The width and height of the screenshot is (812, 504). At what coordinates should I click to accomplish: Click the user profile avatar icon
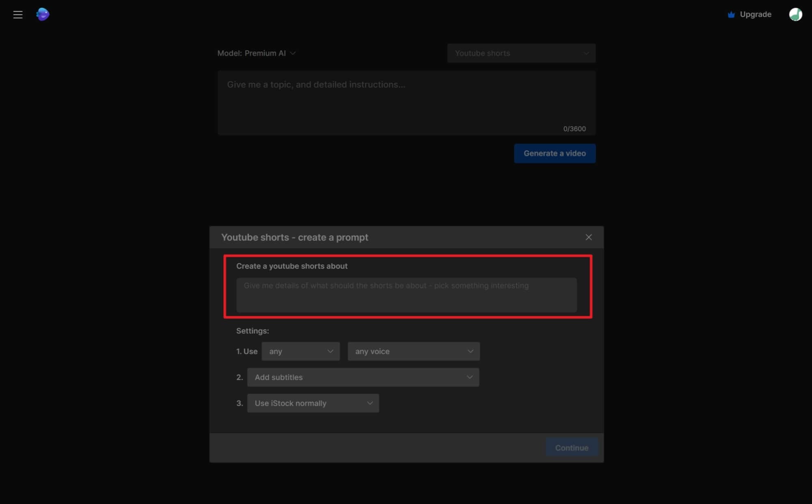click(x=795, y=14)
